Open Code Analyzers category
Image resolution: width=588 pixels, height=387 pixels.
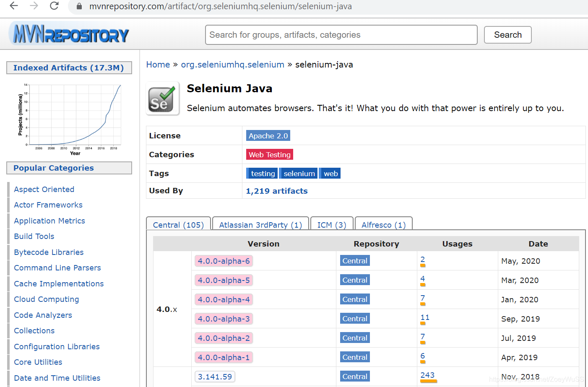43,315
